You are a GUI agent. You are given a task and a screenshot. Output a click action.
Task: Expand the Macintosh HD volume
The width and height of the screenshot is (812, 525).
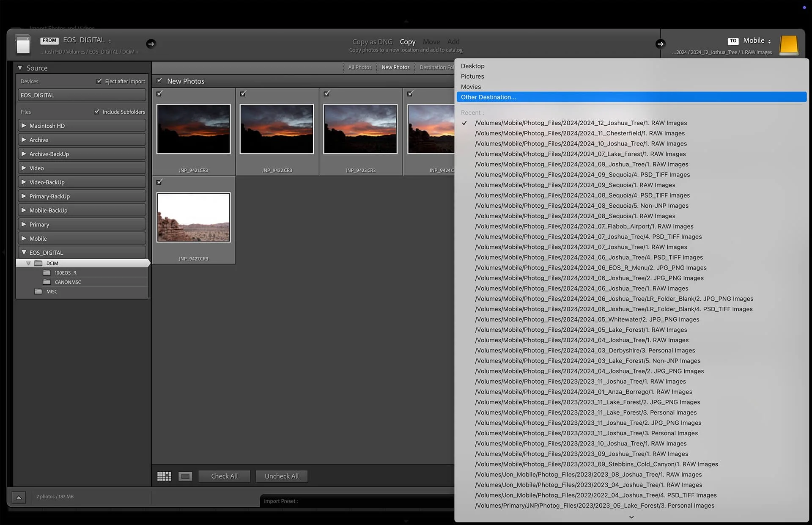click(x=24, y=126)
